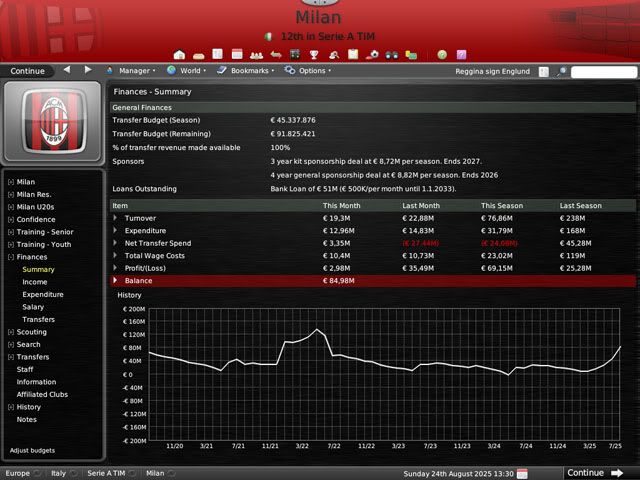Open the player search person icon
The height and width of the screenshot is (480, 640).
(334, 55)
